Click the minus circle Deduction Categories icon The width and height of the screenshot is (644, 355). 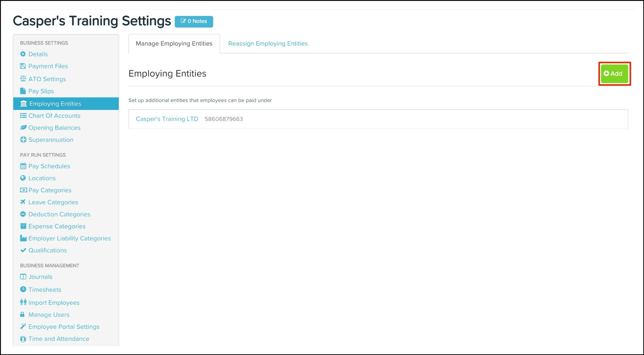[x=23, y=214]
